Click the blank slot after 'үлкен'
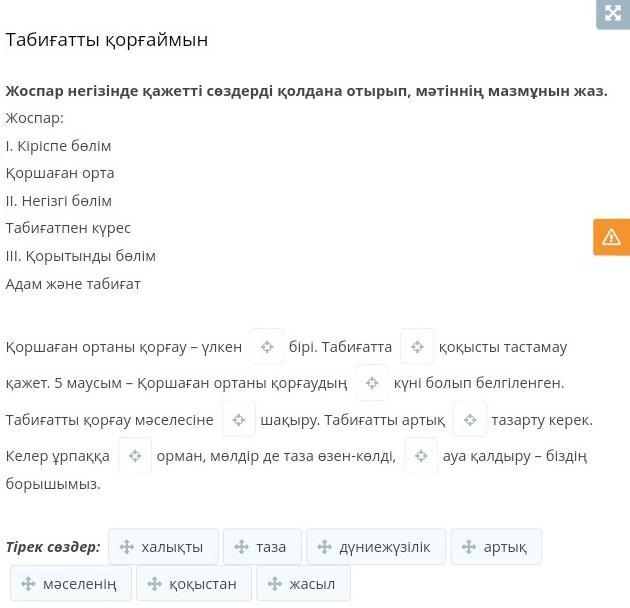The width and height of the screenshot is (630, 608). [266, 347]
